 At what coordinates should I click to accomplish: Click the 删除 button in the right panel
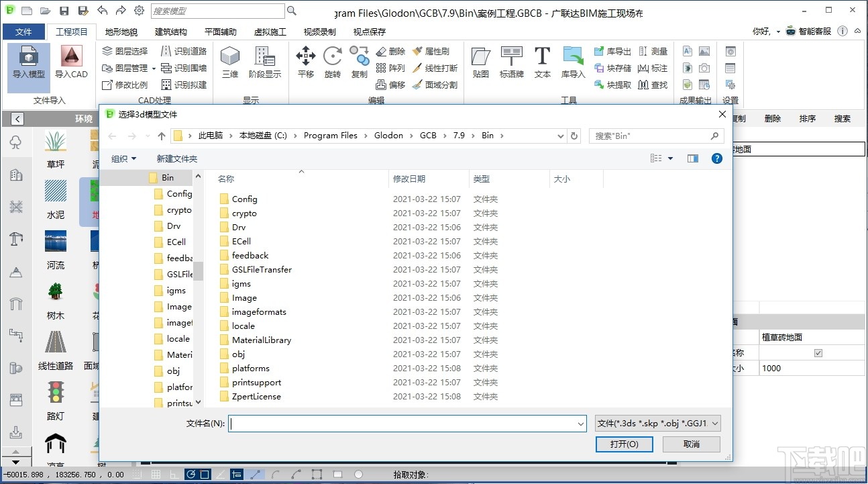[773, 119]
